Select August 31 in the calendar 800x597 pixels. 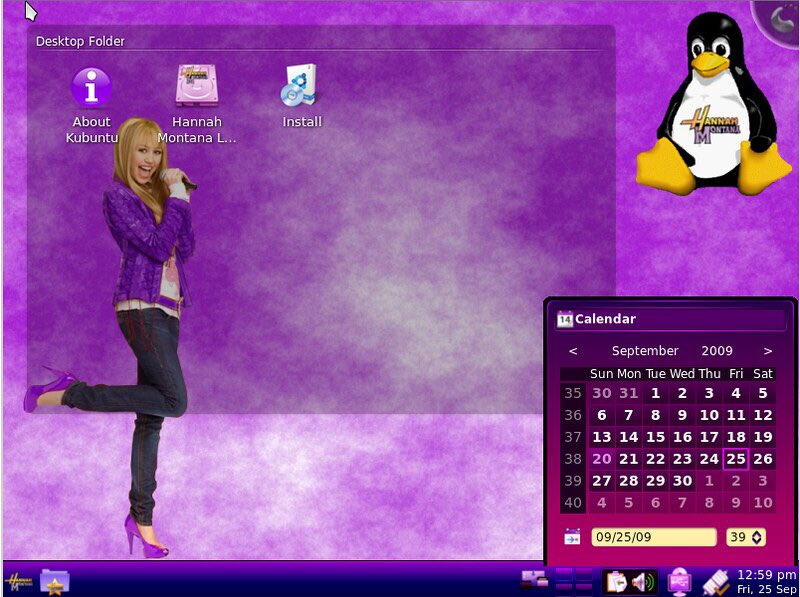pyautogui.click(x=629, y=393)
